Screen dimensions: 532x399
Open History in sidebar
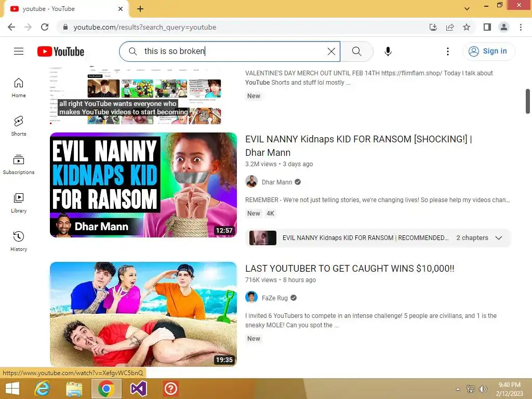(x=19, y=241)
